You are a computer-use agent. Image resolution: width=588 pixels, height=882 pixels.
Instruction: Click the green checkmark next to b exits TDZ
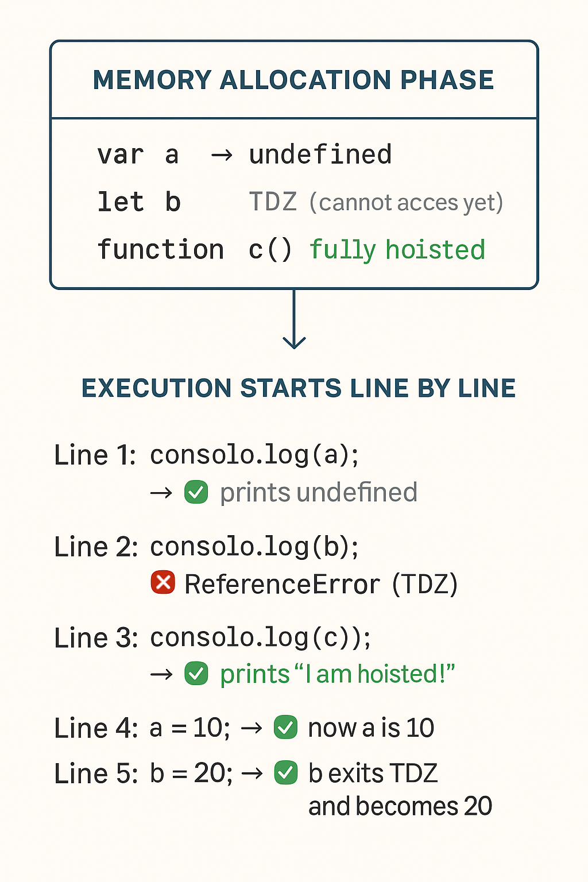click(x=285, y=772)
